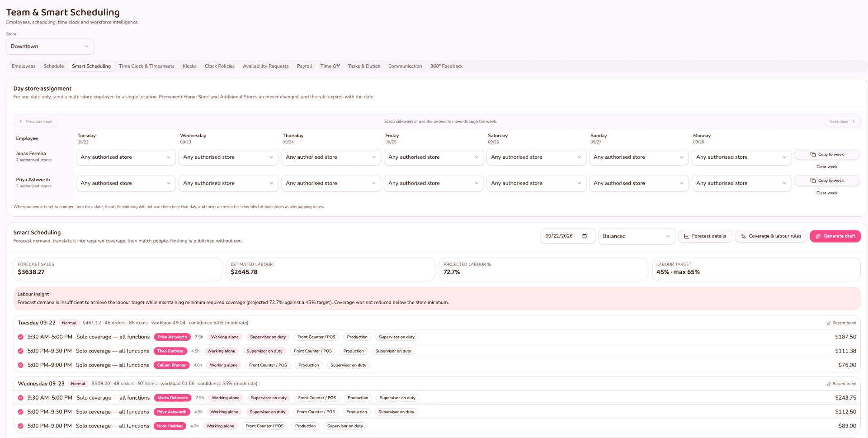Open Priya Ashworth's Wednesday 09/23 store dropdown
Screen dimensions: 868x438
click(x=228, y=183)
